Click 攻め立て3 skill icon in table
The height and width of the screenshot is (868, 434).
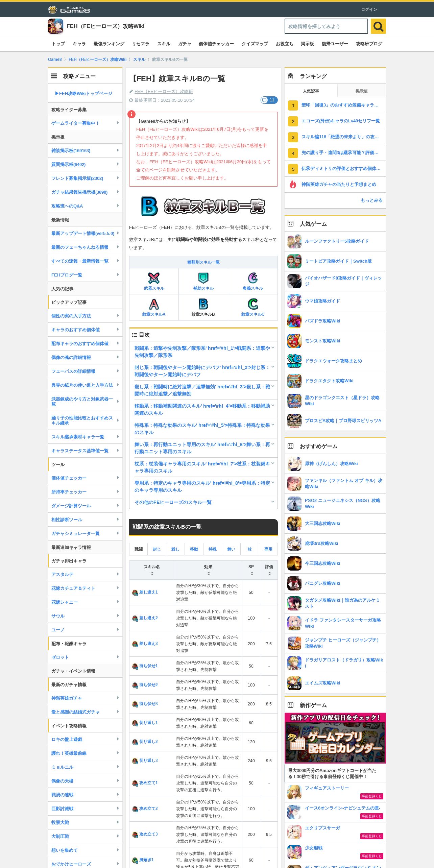(135, 835)
